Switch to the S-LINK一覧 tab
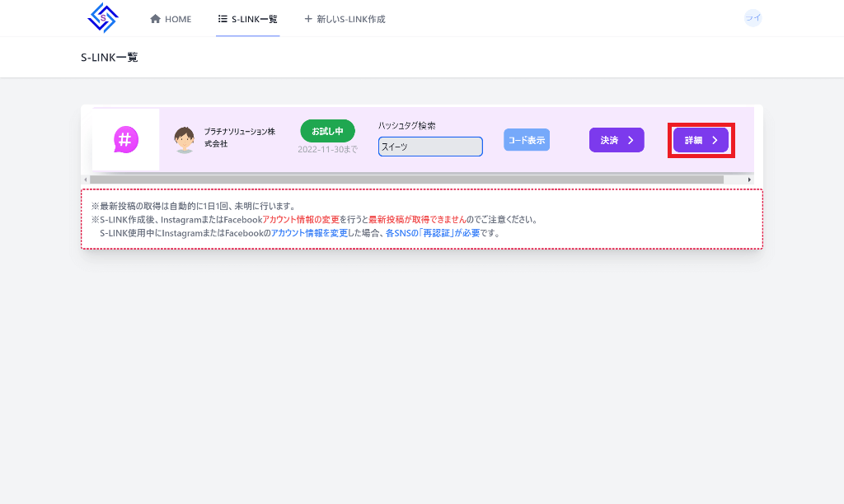 (x=247, y=19)
